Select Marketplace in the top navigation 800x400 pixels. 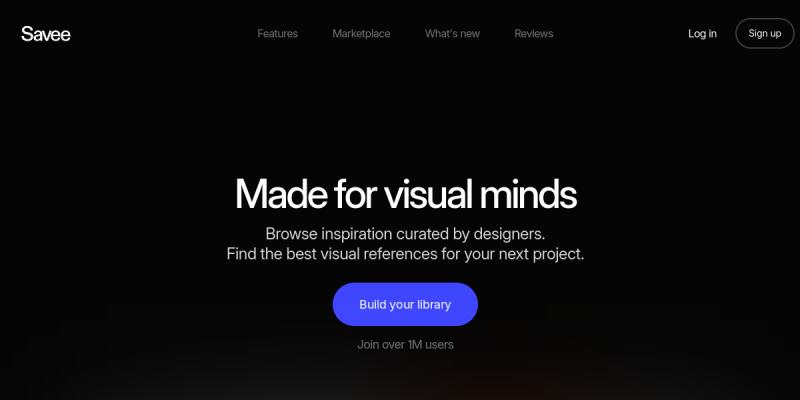(x=361, y=34)
